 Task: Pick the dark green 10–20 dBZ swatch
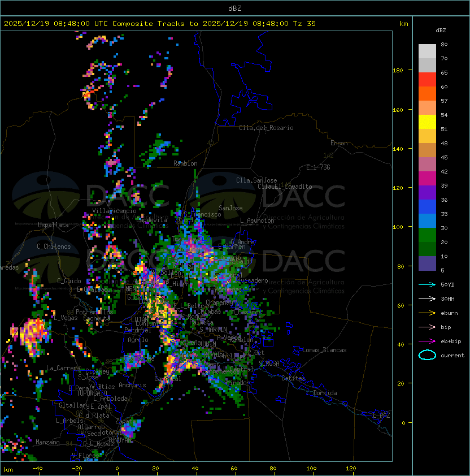pos(427,249)
